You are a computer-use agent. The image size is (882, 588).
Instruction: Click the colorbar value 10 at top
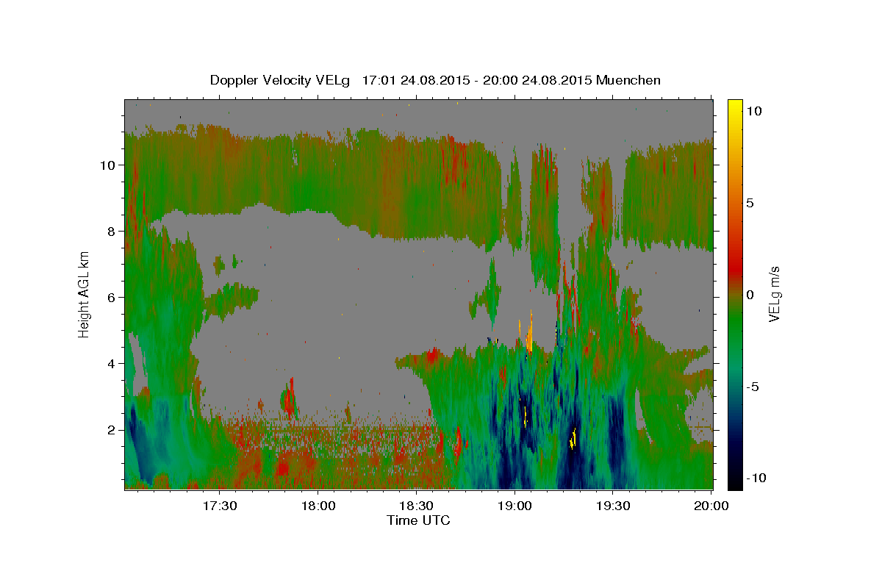[x=753, y=111]
